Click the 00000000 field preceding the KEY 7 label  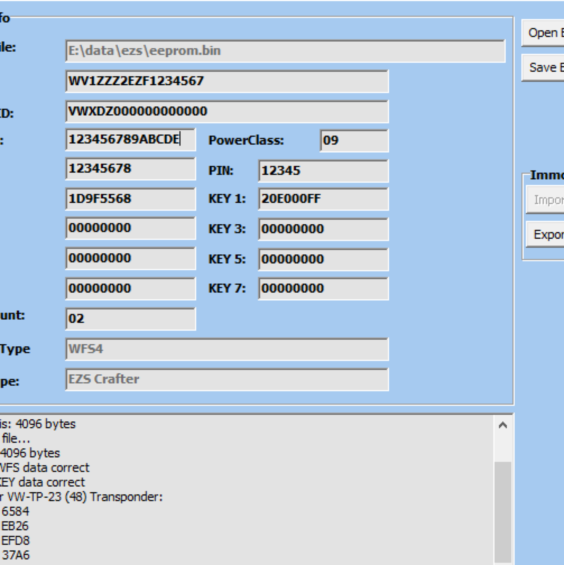click(x=130, y=288)
